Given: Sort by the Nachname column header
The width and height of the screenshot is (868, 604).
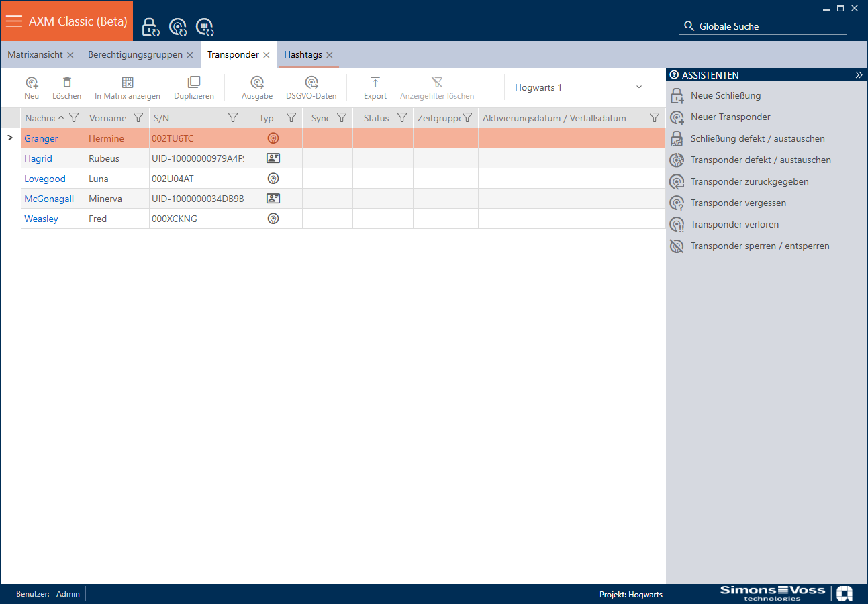Looking at the screenshot, I should [40, 118].
